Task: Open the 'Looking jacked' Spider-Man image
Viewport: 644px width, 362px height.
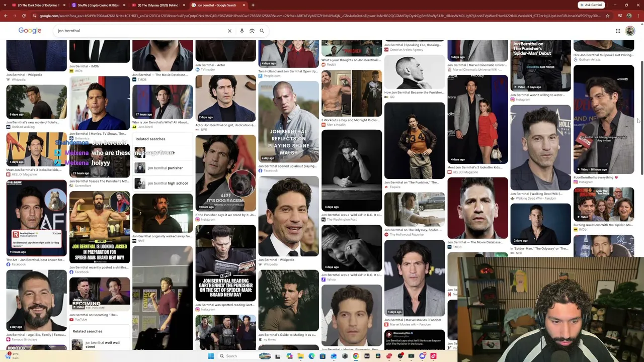Action: 100,228
